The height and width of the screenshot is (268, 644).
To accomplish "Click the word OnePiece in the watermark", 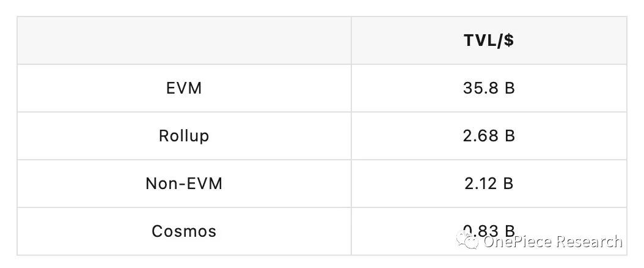I will [518, 241].
